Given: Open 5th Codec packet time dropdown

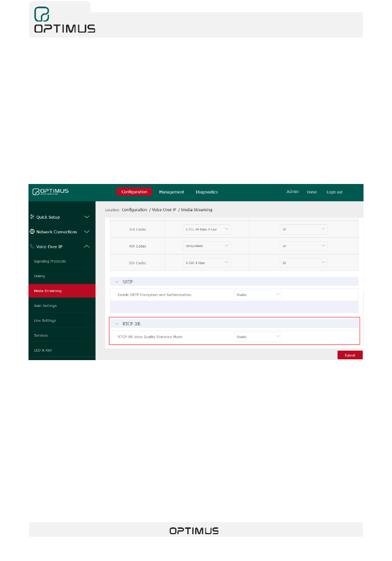Looking at the screenshot, I should tap(303, 263).
